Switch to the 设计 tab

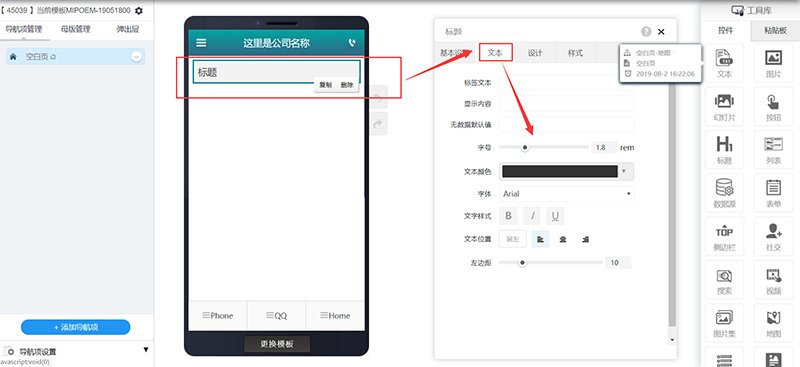tap(535, 53)
